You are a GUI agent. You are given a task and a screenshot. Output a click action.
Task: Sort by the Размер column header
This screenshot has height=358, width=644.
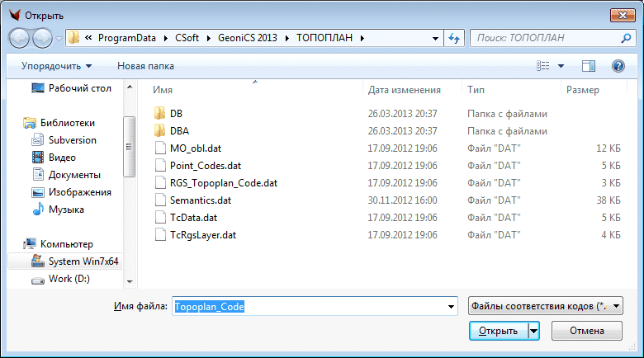pos(582,90)
